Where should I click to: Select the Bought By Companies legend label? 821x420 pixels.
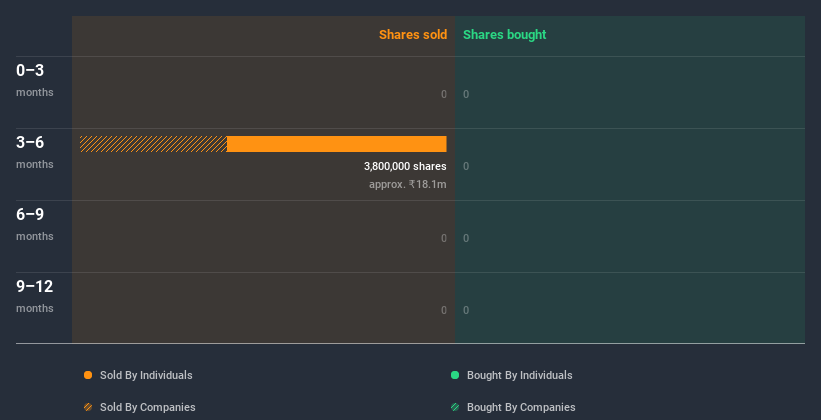521,407
